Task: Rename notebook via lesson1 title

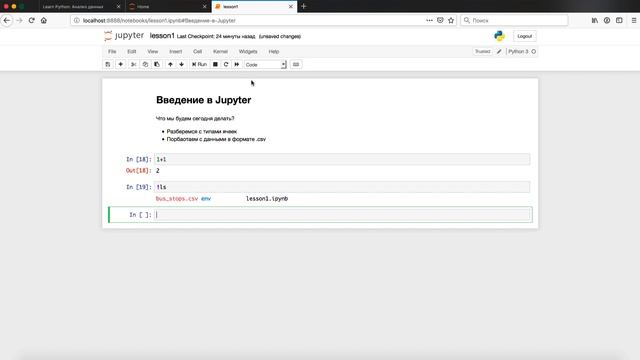Action: [x=162, y=36]
